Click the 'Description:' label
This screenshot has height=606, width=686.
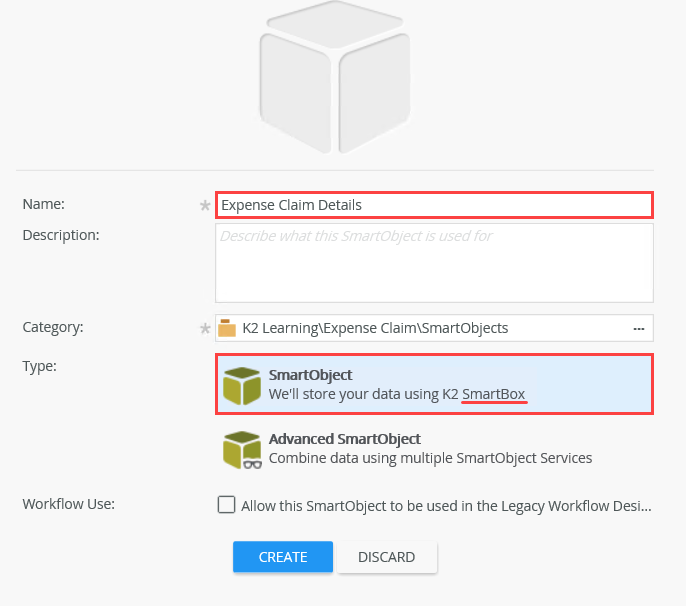point(61,235)
